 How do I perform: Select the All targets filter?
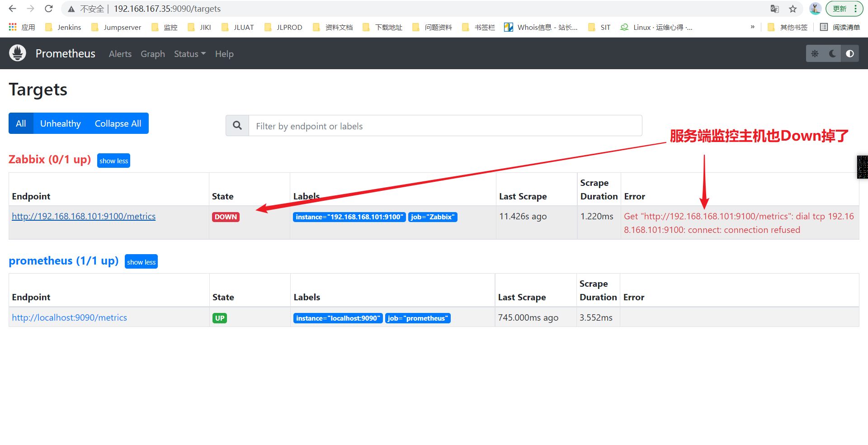click(21, 123)
